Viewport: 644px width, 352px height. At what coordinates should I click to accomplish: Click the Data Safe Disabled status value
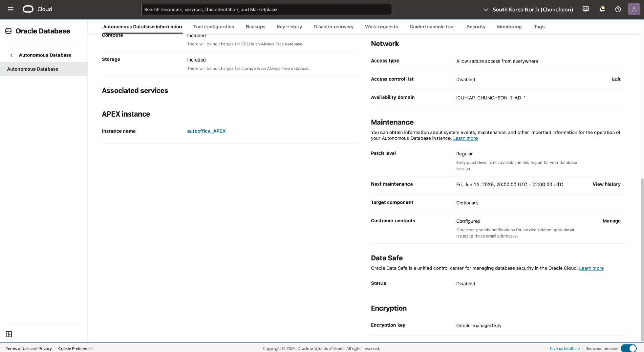(x=465, y=284)
